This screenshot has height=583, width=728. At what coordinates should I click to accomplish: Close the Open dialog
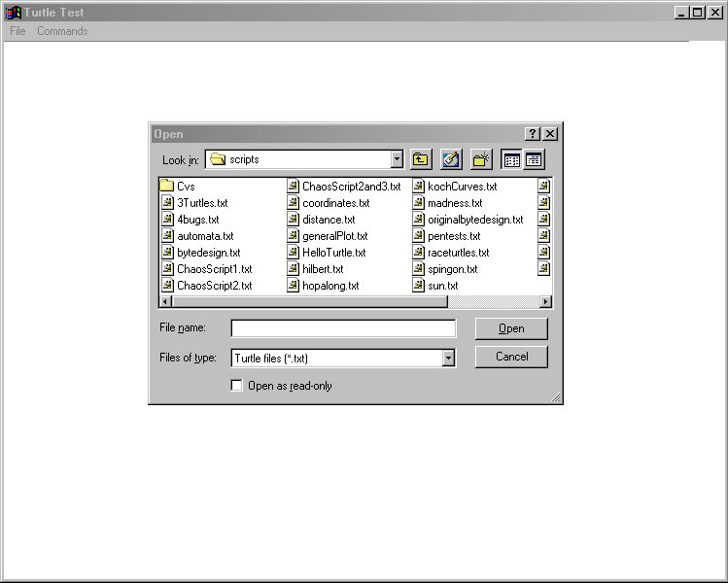point(550,134)
